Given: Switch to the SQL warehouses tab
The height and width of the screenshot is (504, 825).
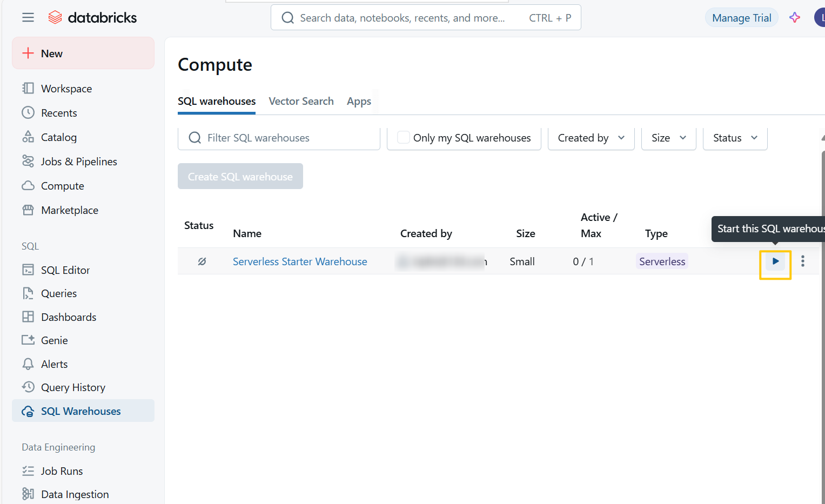Looking at the screenshot, I should [x=217, y=102].
